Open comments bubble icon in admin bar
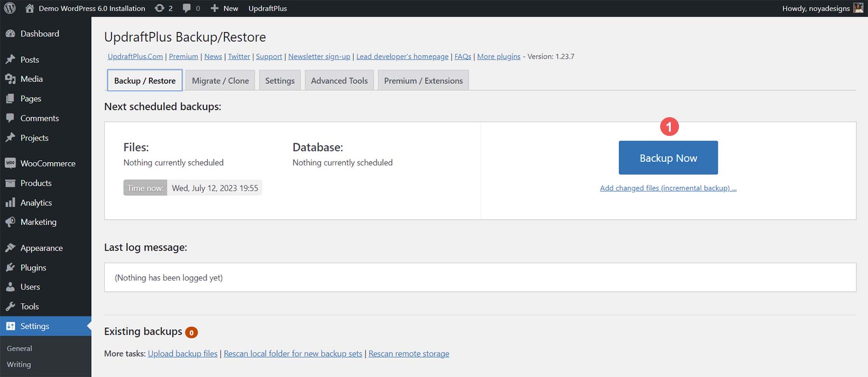868x377 pixels. 187,8
